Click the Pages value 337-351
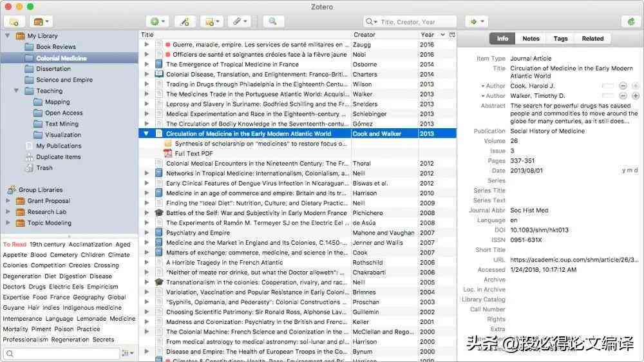The image size is (644, 362). click(522, 160)
